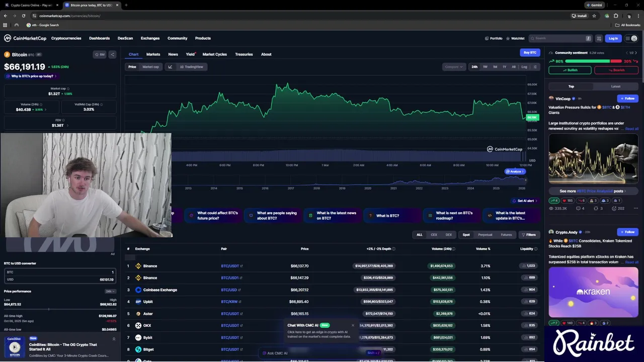
Task: Switch to the News tab
Action: (173, 54)
